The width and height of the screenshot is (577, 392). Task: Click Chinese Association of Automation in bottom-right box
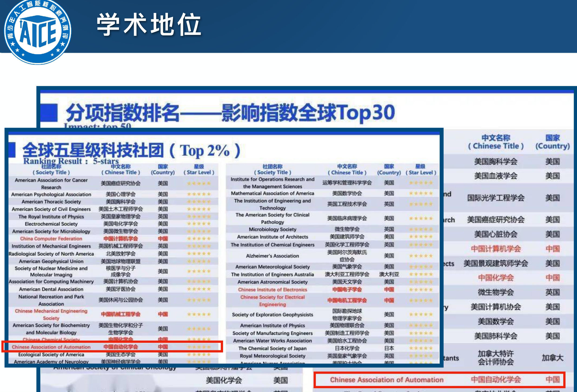[387, 380]
